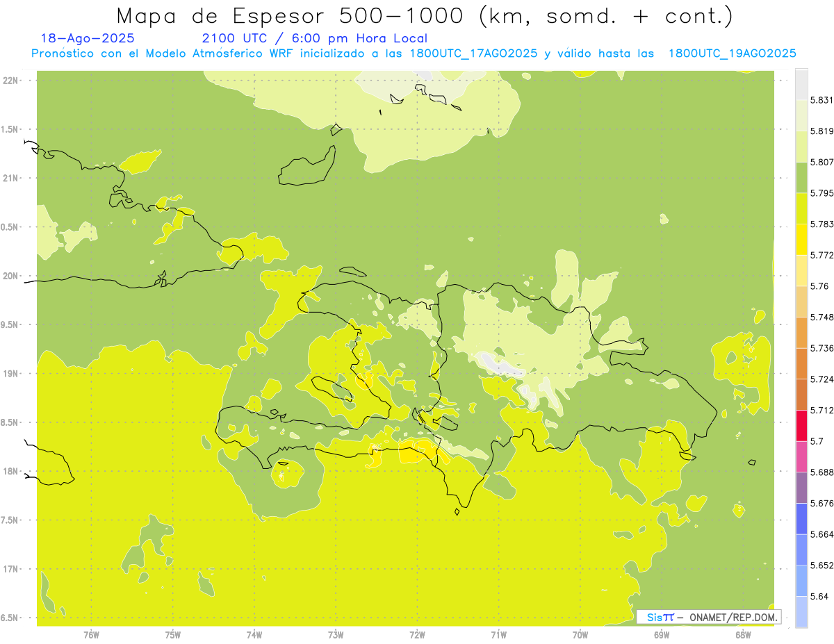Click the 5.795 legend value
Viewport: 834px width, 644px height.
(821, 193)
